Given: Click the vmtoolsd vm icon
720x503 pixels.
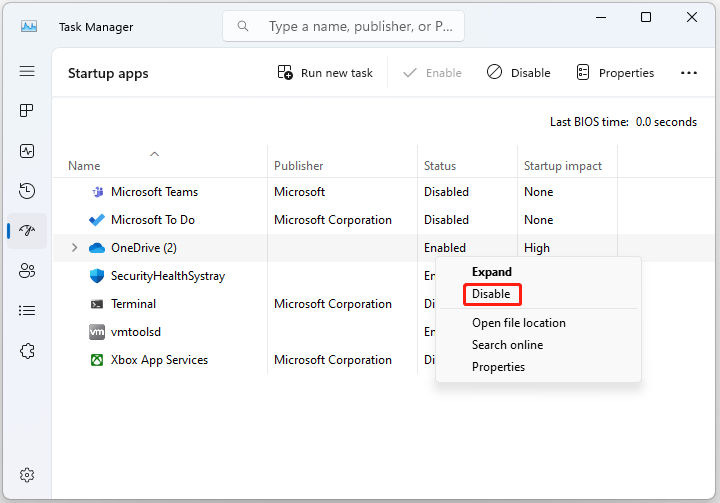Looking at the screenshot, I should point(97,332).
